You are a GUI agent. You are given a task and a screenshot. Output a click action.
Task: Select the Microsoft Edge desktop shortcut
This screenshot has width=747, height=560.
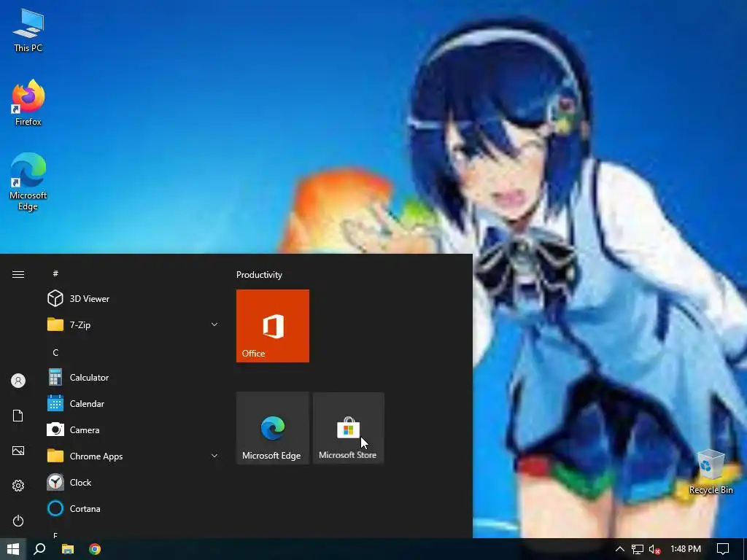tap(28, 182)
